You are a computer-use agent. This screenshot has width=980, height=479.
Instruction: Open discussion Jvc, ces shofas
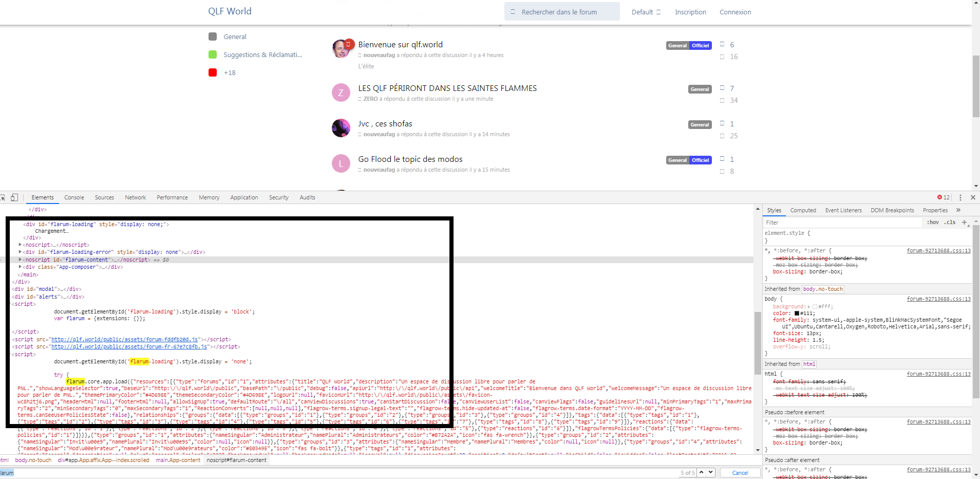pos(385,124)
